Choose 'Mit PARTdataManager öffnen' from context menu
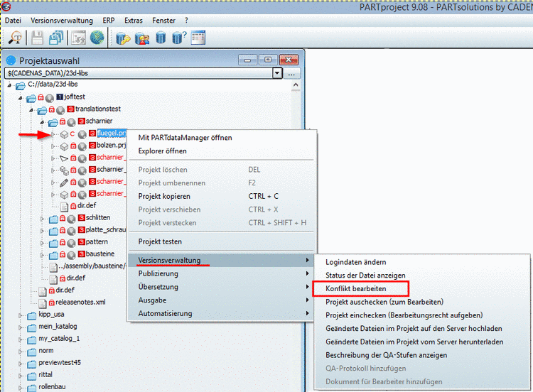This screenshot has width=533, height=392. click(x=185, y=138)
